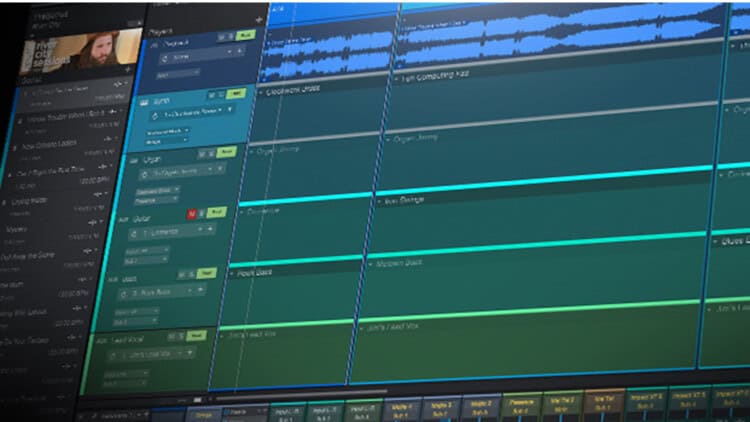Mute the Playback player
Viewport: 750px width, 422px height.
pyautogui.click(x=221, y=37)
